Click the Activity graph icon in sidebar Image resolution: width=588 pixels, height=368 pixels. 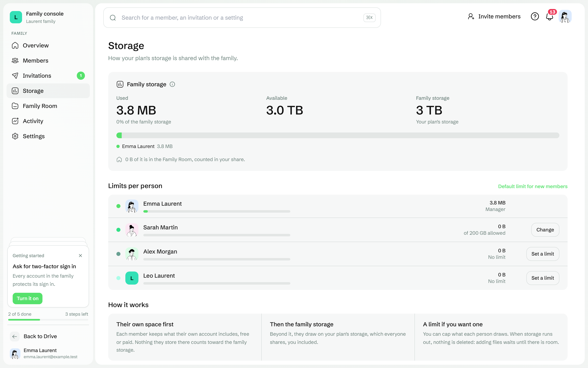click(15, 121)
